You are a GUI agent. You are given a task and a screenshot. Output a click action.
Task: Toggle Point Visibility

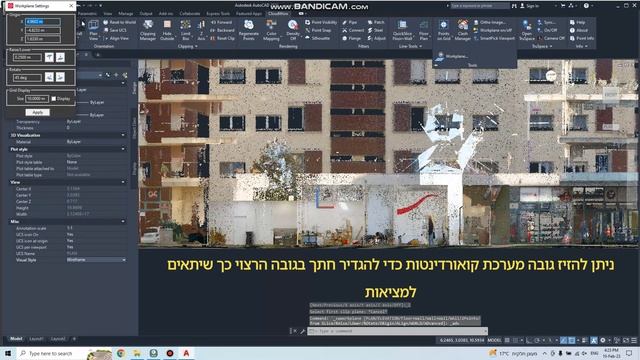coord(321,22)
